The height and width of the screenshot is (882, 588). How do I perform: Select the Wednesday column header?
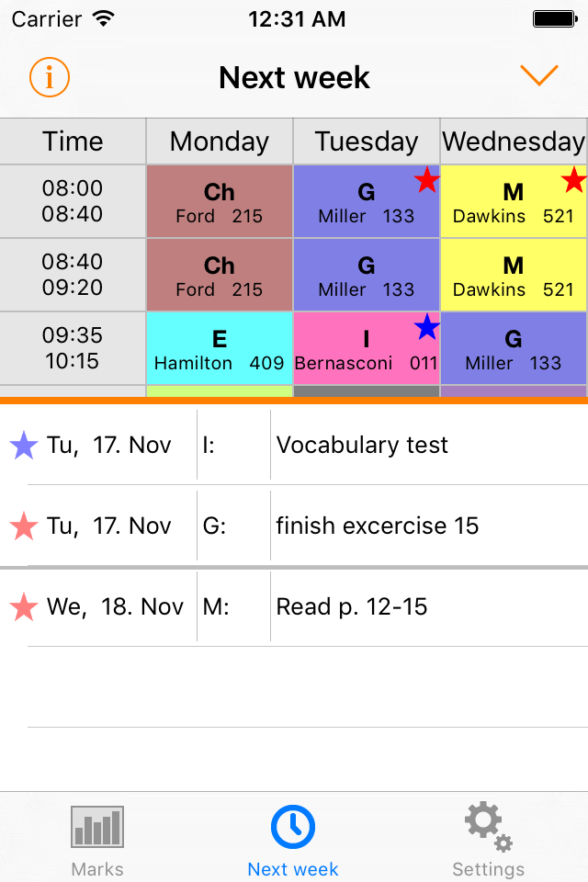514,141
